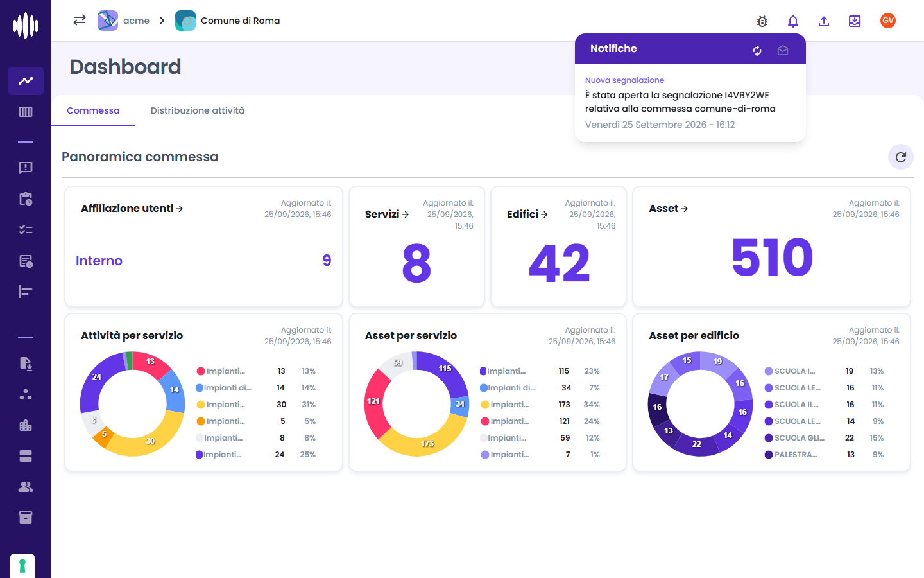Open the GV user avatar menu
924x578 pixels.
coord(888,21)
